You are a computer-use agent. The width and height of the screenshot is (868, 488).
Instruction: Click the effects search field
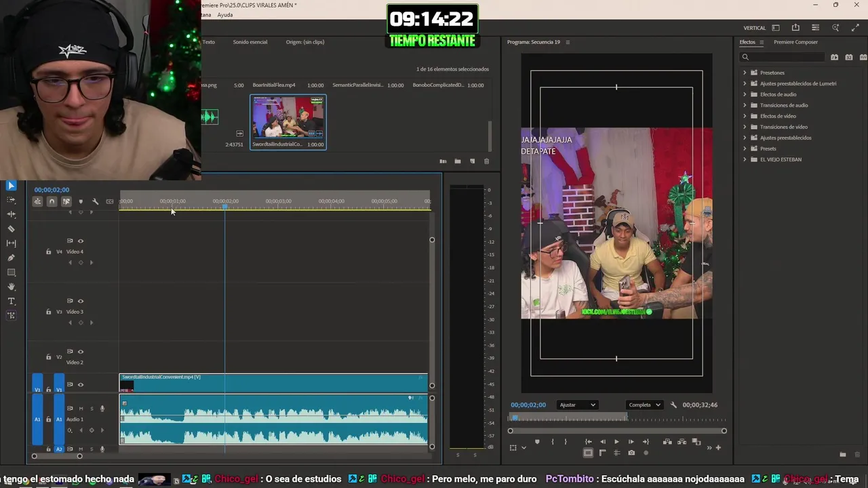point(782,57)
